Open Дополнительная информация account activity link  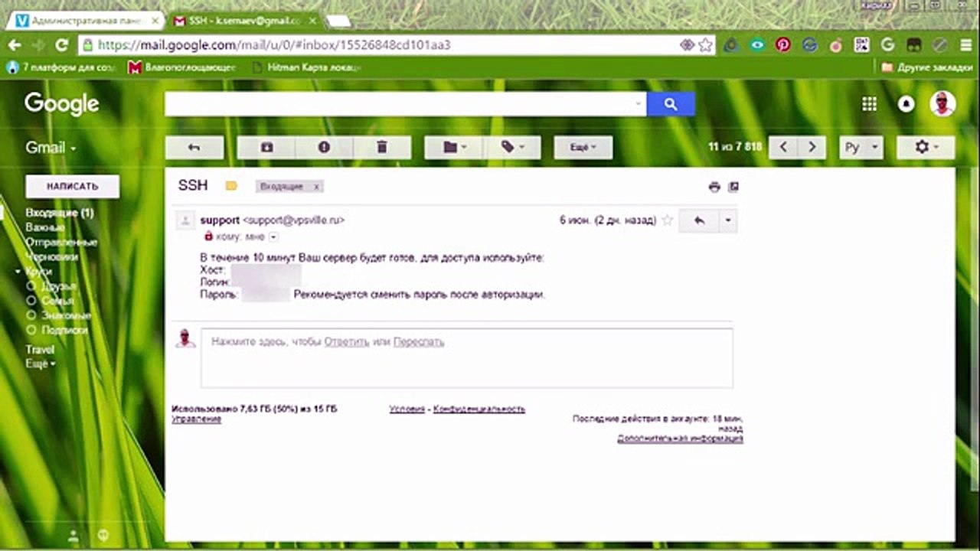pos(680,439)
